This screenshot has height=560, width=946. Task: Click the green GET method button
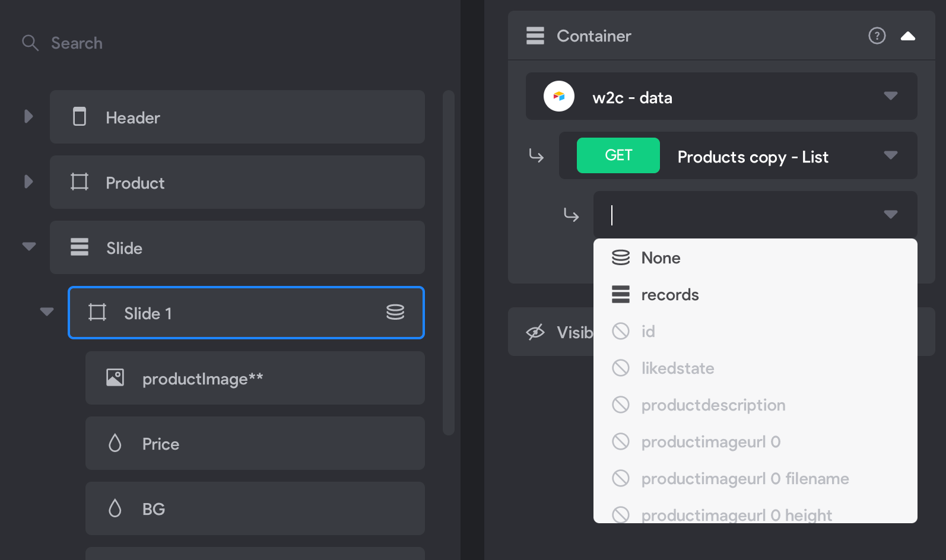pos(618,155)
